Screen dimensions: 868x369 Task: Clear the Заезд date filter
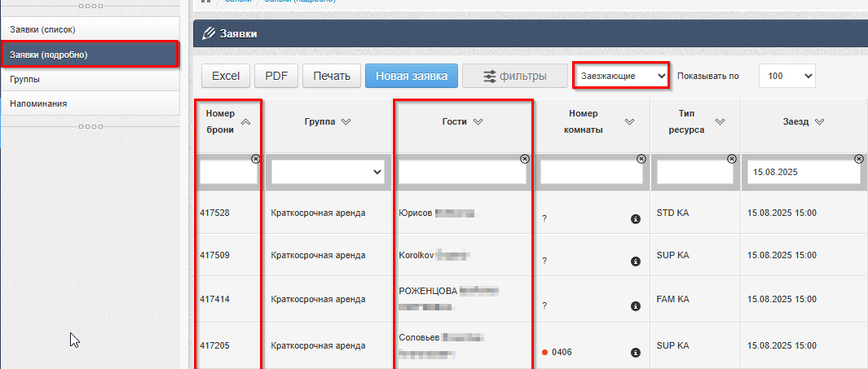click(858, 159)
